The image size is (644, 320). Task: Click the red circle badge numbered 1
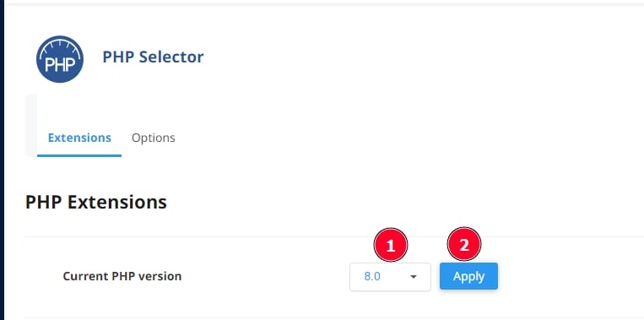coord(391,245)
